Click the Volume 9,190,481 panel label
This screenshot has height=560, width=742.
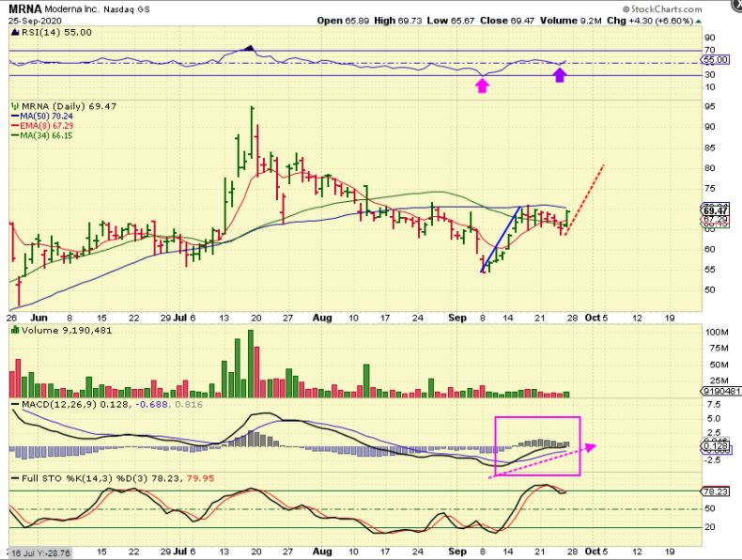pyautogui.click(x=67, y=331)
